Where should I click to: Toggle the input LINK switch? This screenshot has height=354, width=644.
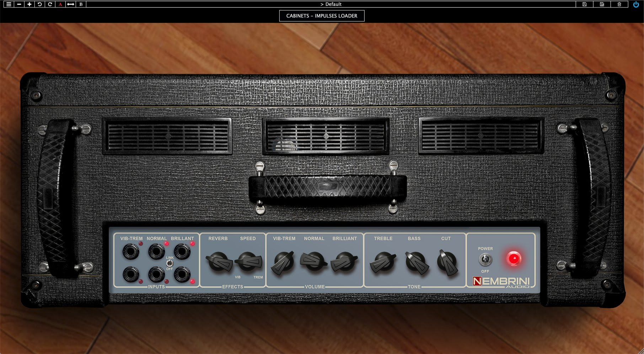click(x=170, y=263)
